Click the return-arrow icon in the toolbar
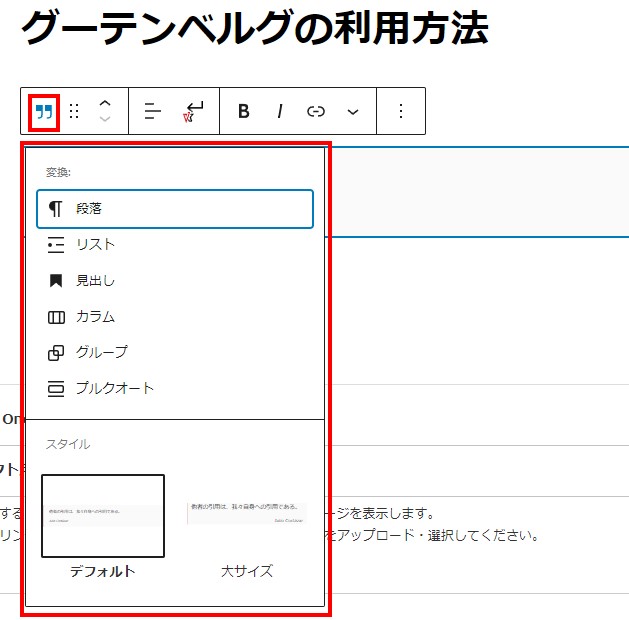Screen dimensions: 629x620 pos(193,111)
